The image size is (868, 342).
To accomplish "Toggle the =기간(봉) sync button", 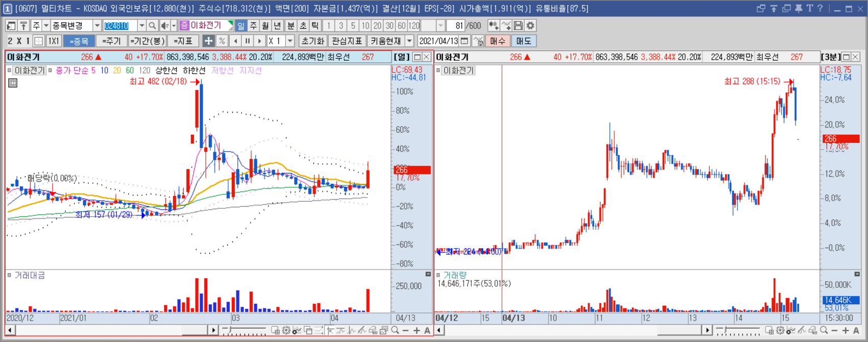I will (x=148, y=41).
